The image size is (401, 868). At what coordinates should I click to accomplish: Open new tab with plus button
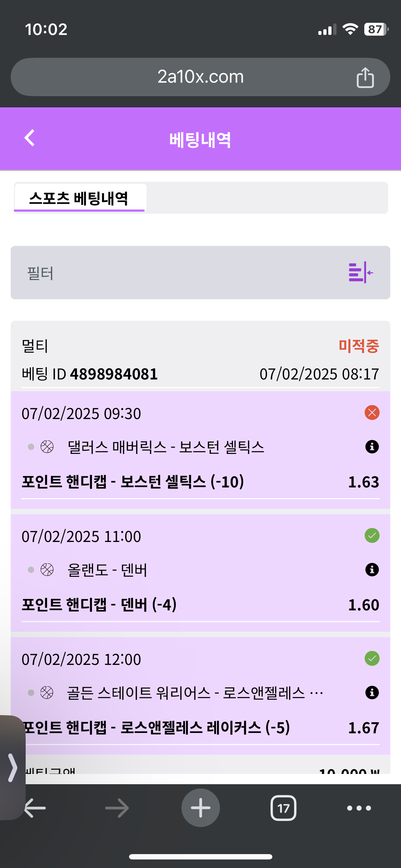[200, 808]
